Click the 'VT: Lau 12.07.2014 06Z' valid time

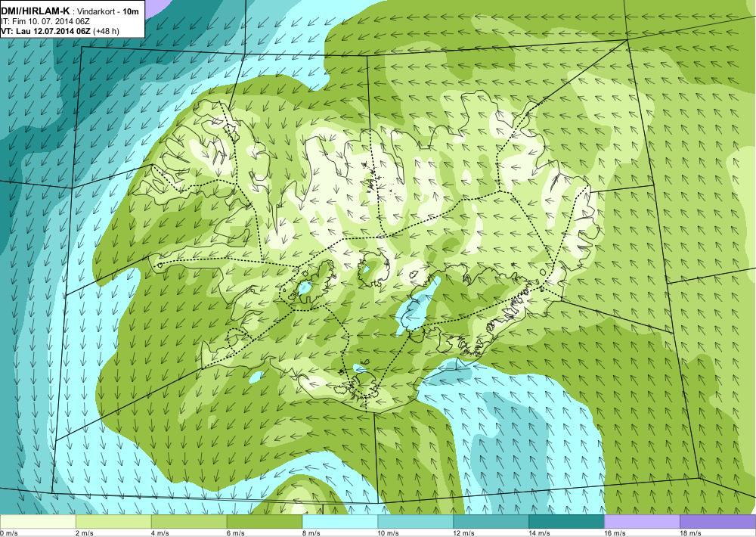[46, 31]
